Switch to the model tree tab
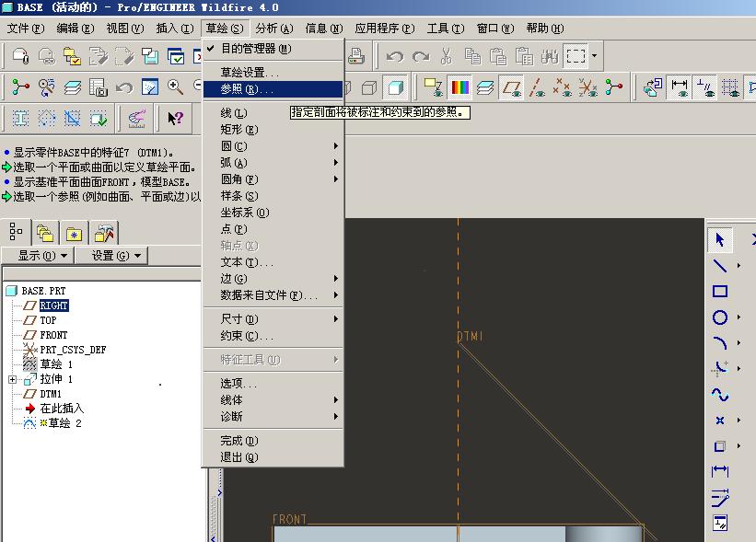The height and width of the screenshot is (542, 756). 17,232
